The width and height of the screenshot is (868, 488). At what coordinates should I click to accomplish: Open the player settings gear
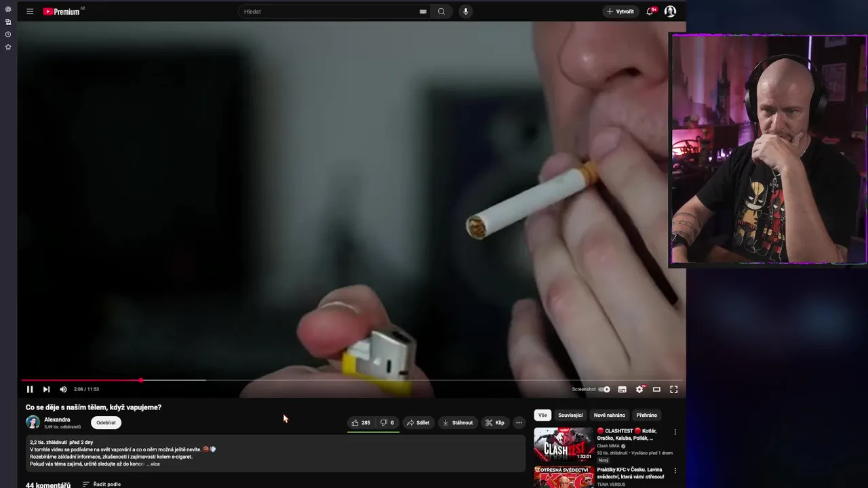pos(639,389)
